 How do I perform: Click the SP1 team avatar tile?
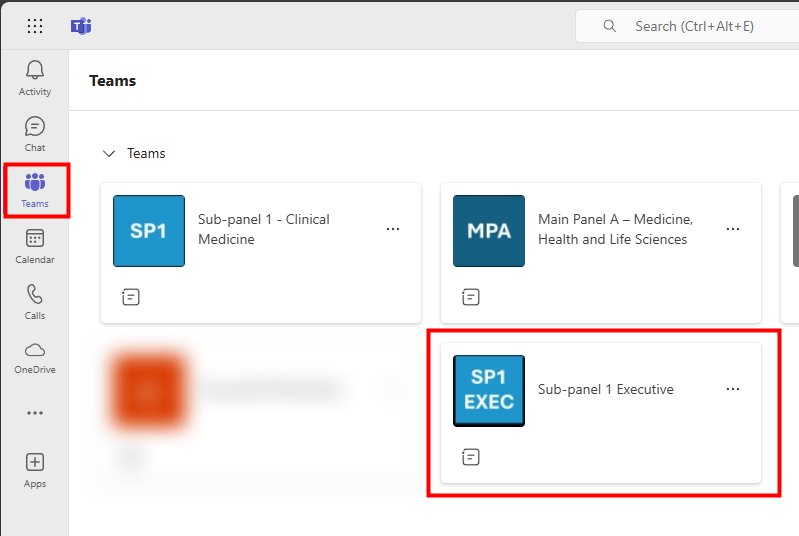149,231
